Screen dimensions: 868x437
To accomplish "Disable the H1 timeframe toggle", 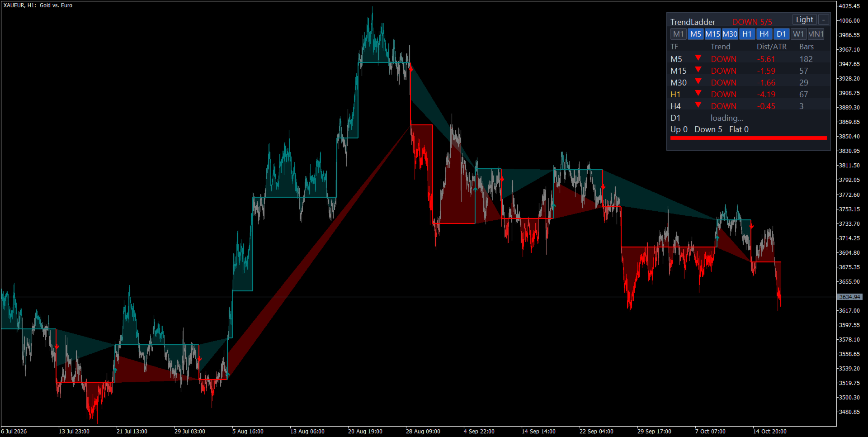I will pos(747,34).
